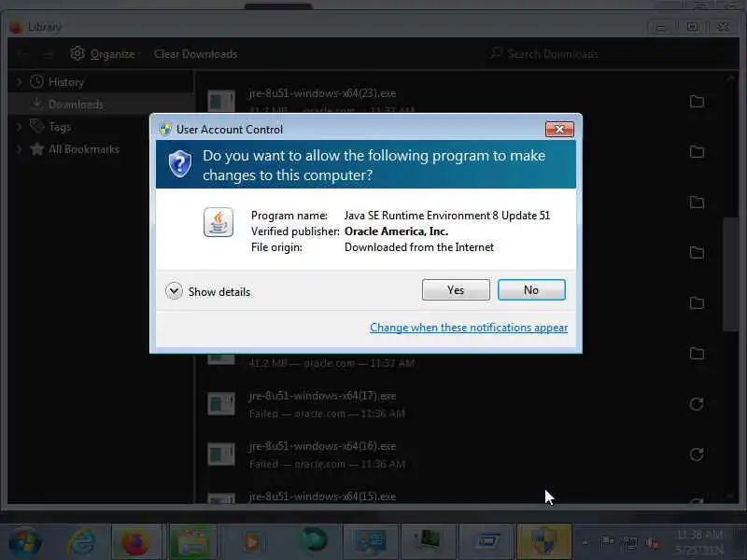Click the blue question shield icon
The image size is (747, 560).
pos(180,163)
